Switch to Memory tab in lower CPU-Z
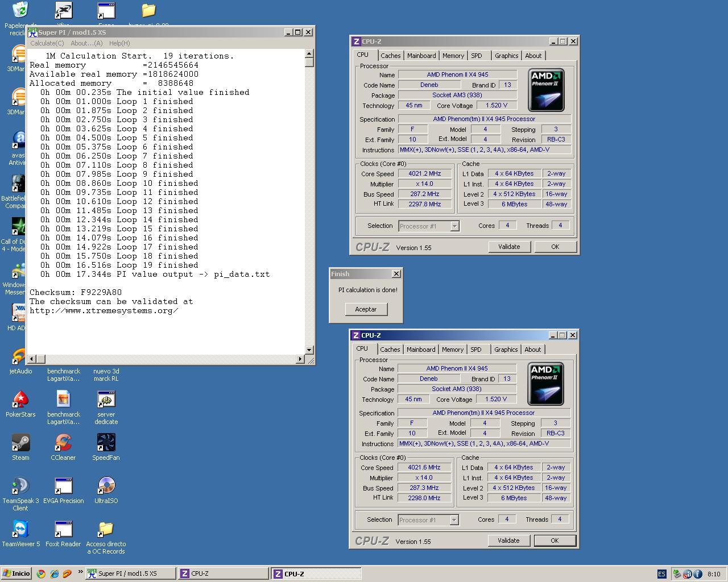Screen dimensions: 728x582 (453, 350)
